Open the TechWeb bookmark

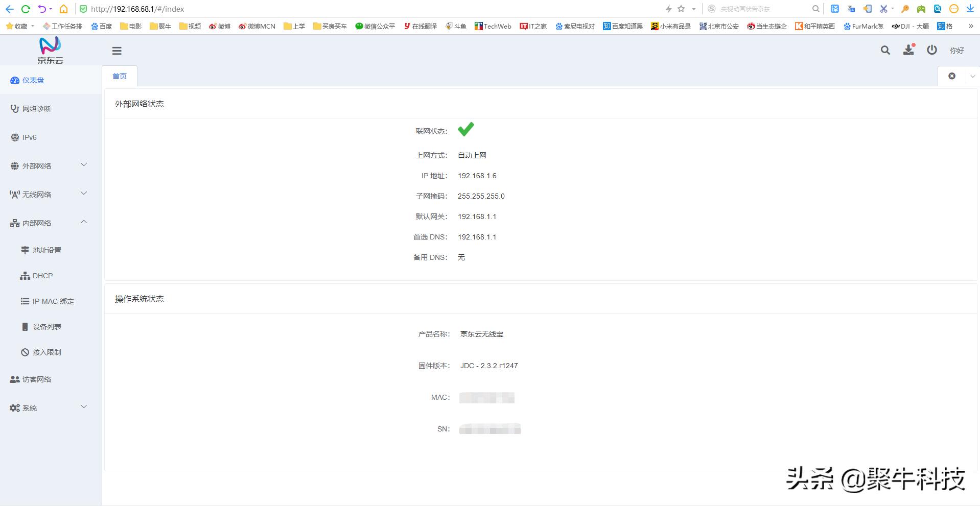coord(493,26)
